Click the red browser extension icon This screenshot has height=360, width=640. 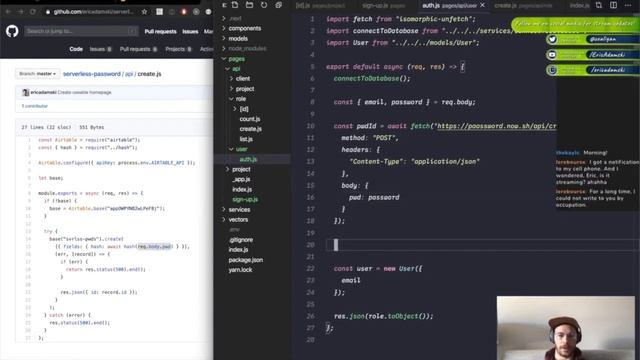[184, 12]
